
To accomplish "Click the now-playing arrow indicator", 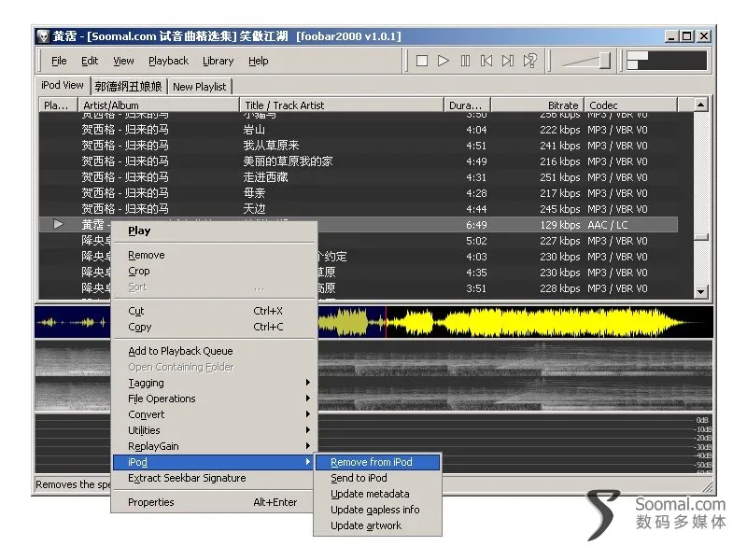I will coord(58,224).
